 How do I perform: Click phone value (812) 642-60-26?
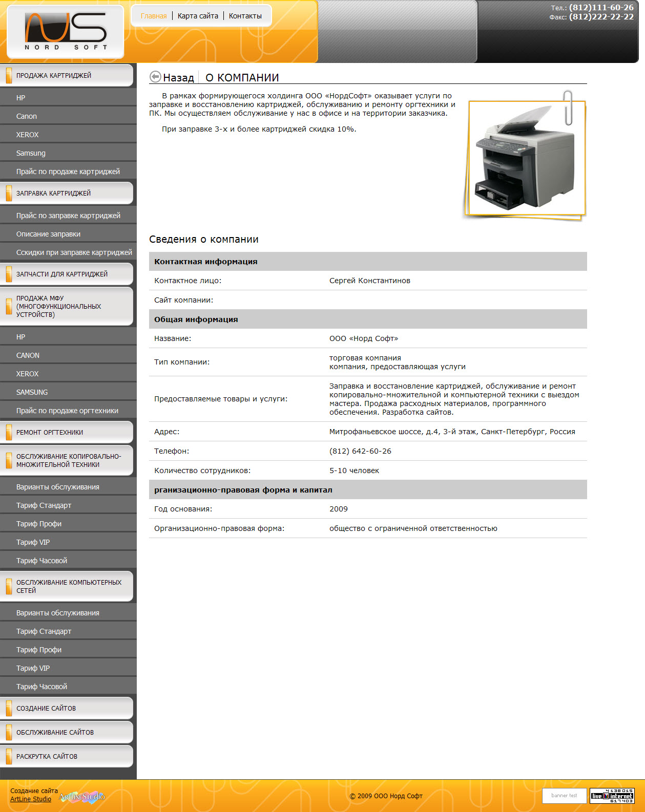[360, 451]
